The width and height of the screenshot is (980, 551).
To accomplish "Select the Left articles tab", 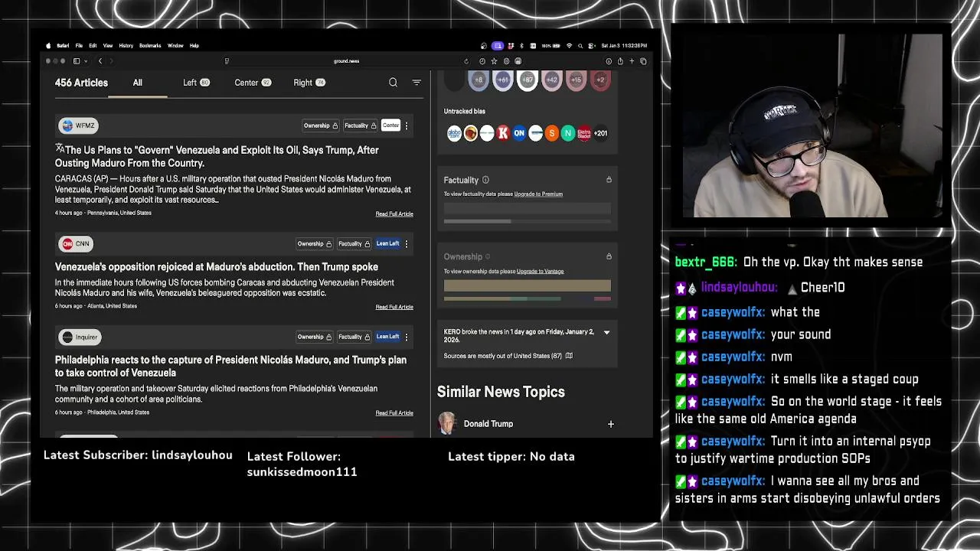I will (x=196, y=83).
